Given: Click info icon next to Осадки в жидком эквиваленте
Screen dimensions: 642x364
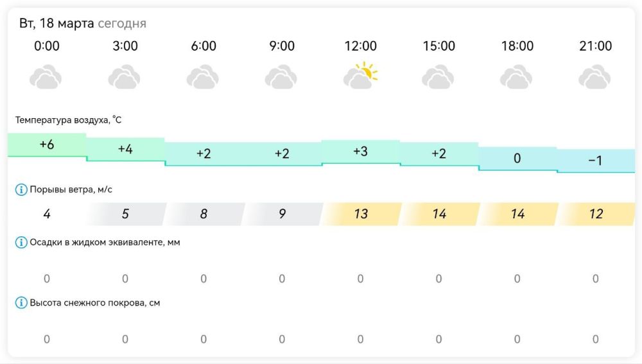Looking at the screenshot, I should [x=21, y=243].
